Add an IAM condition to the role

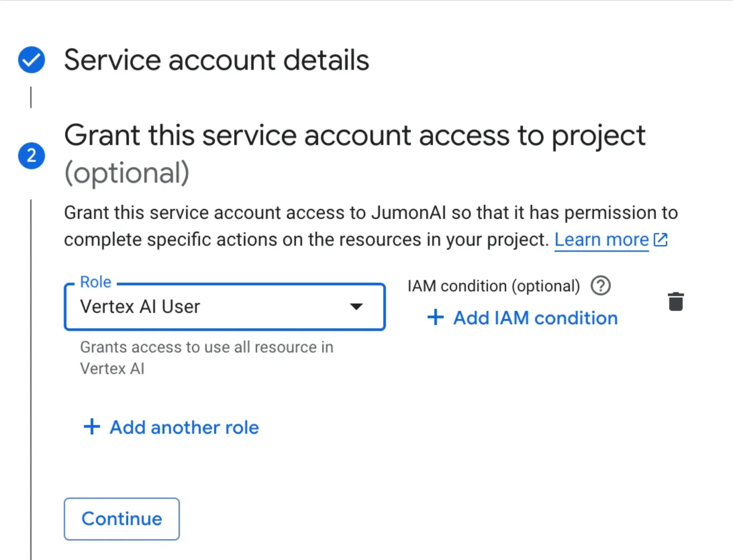pyautogui.click(x=535, y=318)
